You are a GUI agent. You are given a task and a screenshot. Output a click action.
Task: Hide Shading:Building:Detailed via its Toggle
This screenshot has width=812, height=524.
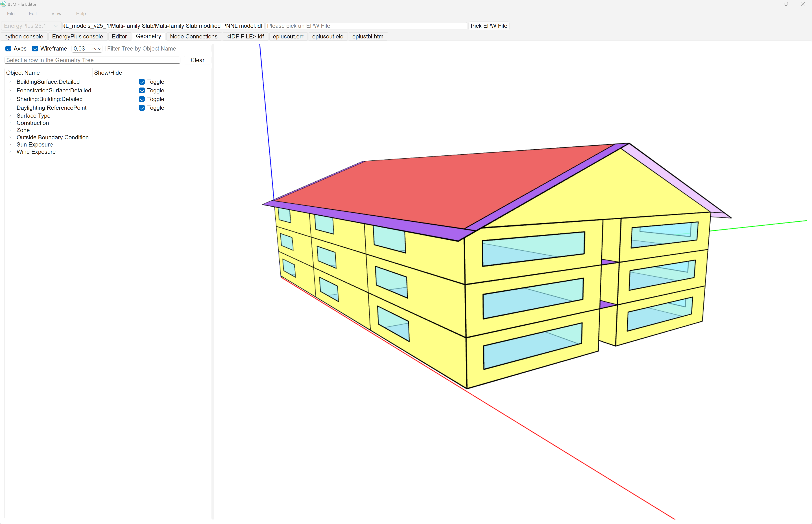(142, 99)
